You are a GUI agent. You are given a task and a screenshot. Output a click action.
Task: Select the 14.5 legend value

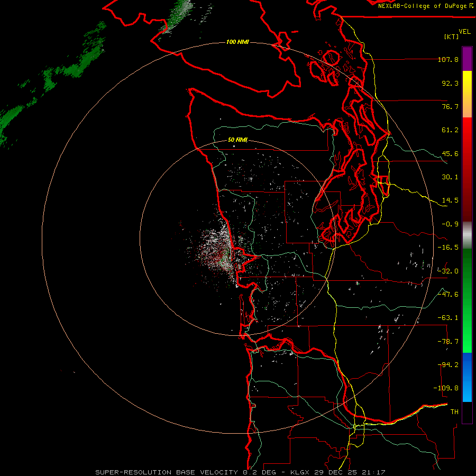450,200
